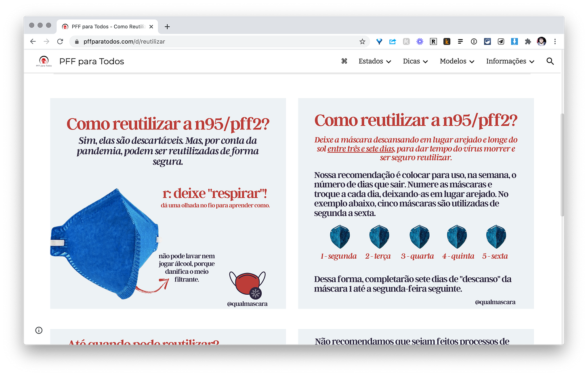Click the page's vertical scrollbar
This screenshot has width=588, height=376.
pyautogui.click(x=562, y=165)
